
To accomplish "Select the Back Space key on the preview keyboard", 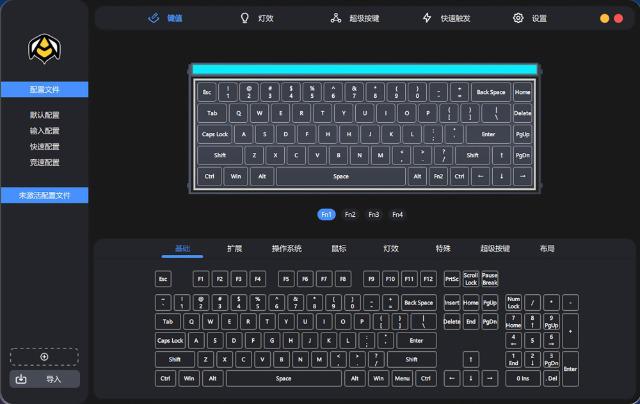I will (491, 92).
